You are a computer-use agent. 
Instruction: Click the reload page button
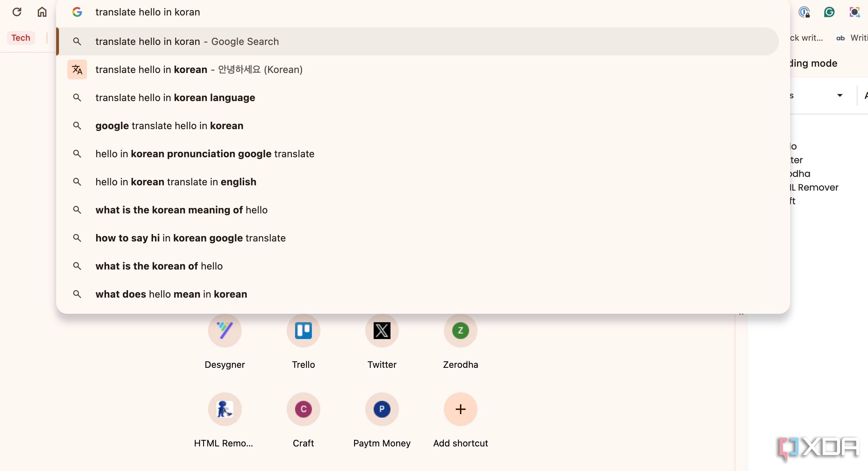(x=16, y=12)
